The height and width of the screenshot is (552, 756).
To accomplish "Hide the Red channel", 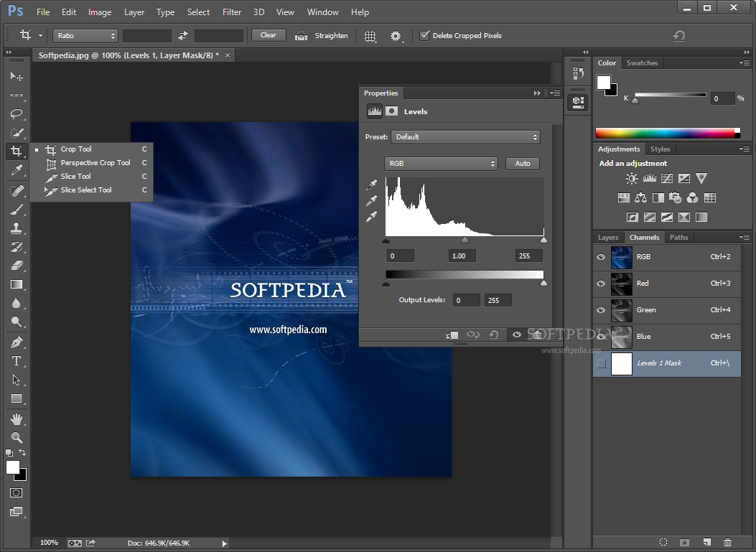I will click(601, 284).
